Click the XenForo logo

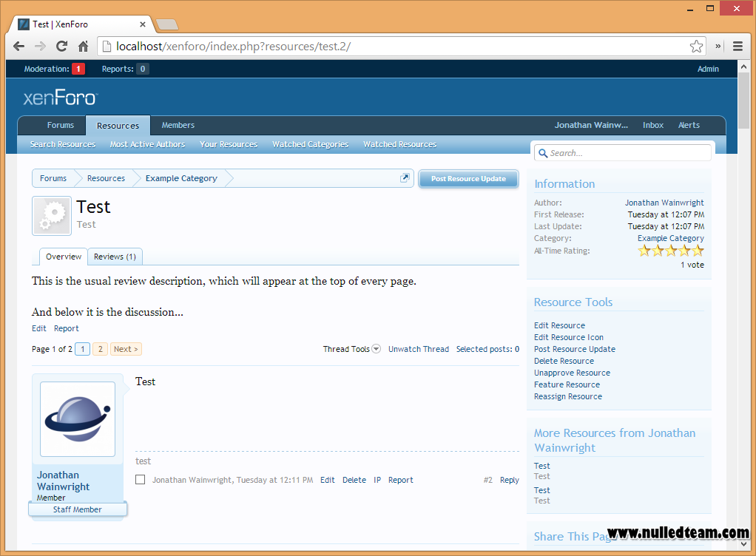coord(60,98)
